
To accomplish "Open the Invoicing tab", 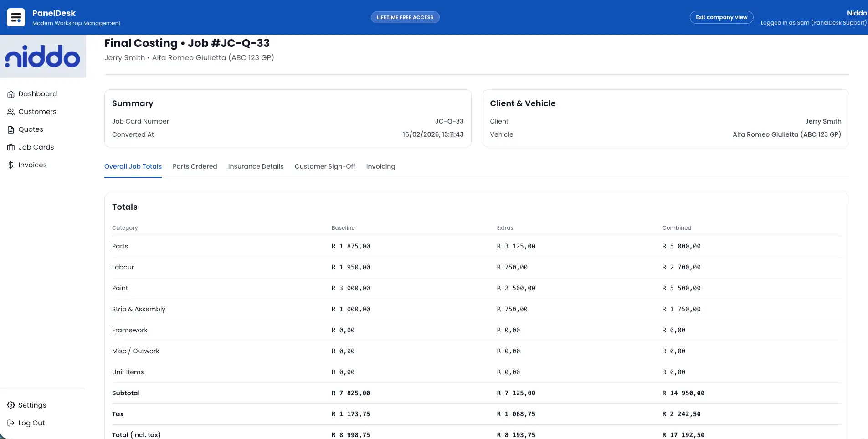I will 380,166.
